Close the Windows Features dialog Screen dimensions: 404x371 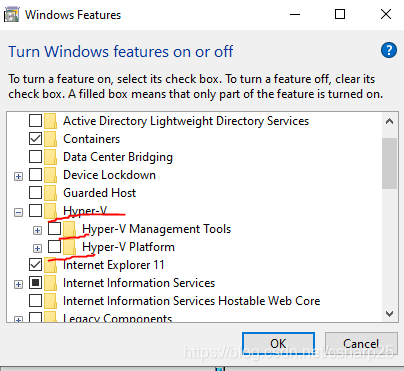click(x=386, y=14)
